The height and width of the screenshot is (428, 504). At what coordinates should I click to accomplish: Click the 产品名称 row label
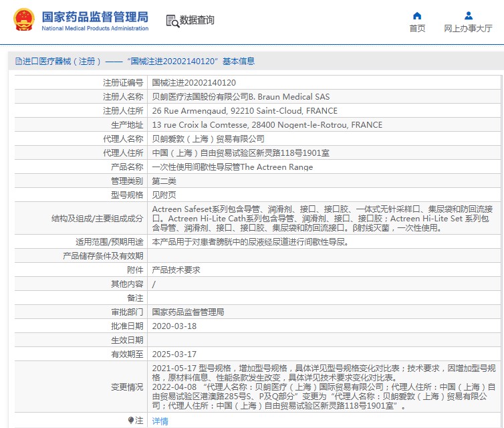click(127, 167)
